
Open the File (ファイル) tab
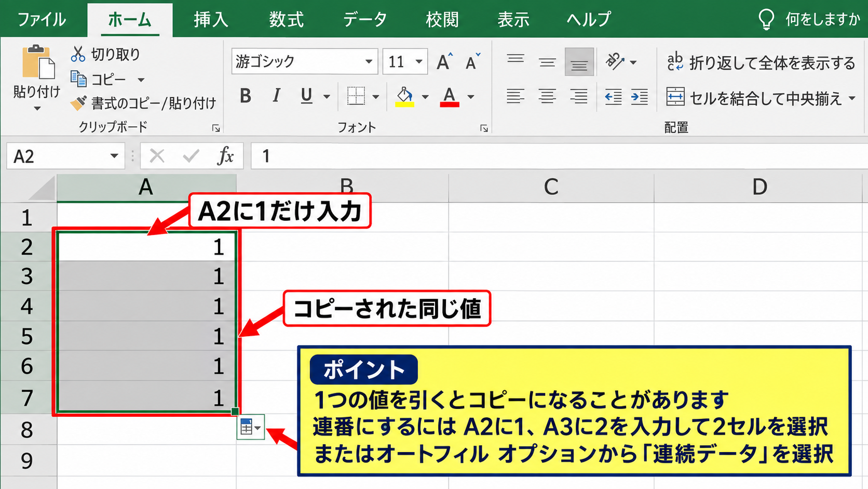(42, 20)
